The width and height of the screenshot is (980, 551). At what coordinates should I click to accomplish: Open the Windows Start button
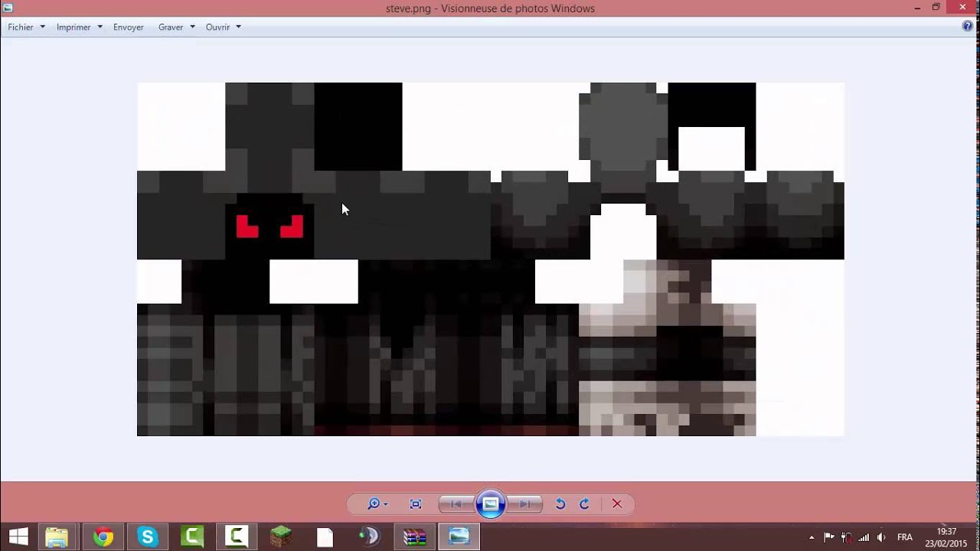click(x=18, y=537)
